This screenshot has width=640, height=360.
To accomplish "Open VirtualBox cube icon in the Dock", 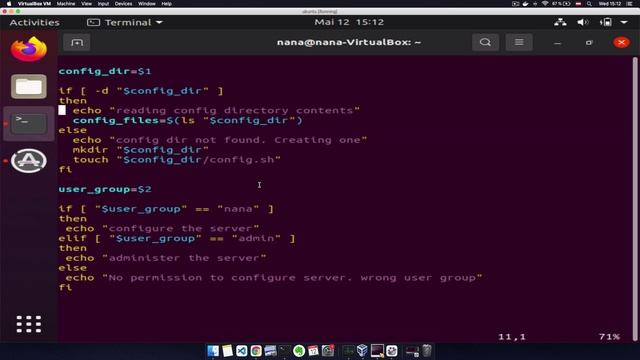I will 362,351.
